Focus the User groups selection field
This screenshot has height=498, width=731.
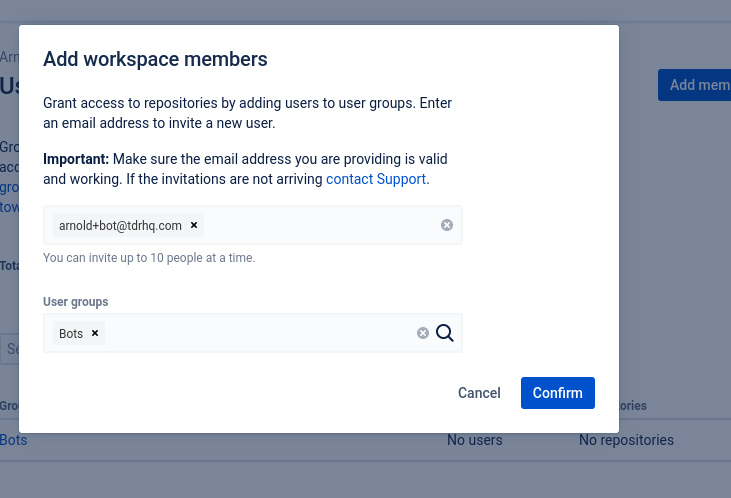[x=260, y=333]
